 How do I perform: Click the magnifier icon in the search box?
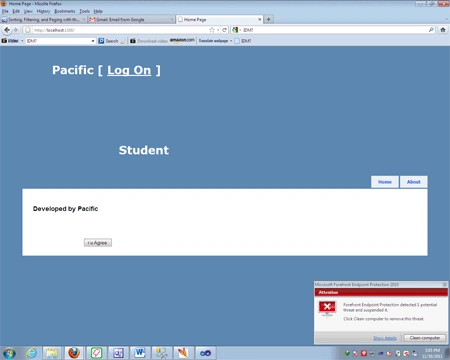[x=431, y=30]
